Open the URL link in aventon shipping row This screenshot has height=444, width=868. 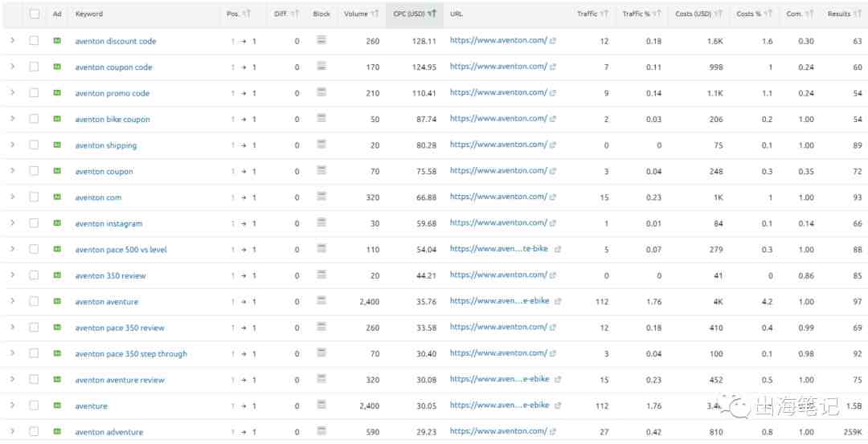click(498, 145)
